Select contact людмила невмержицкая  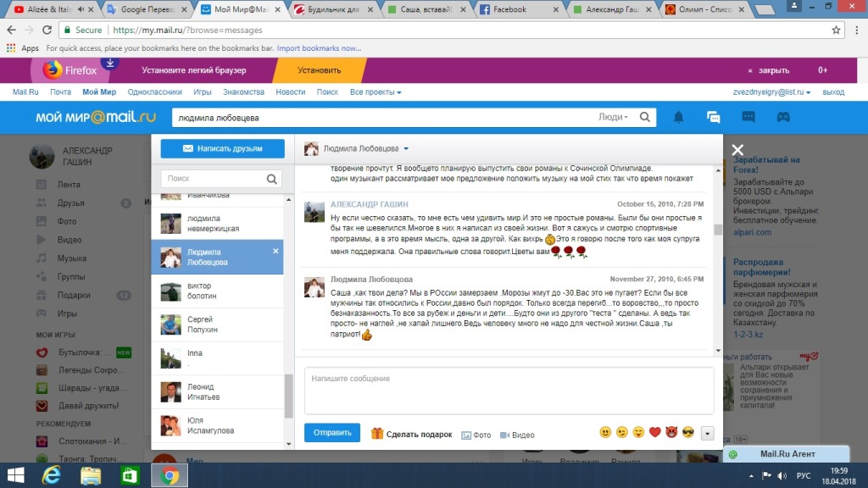218,224
